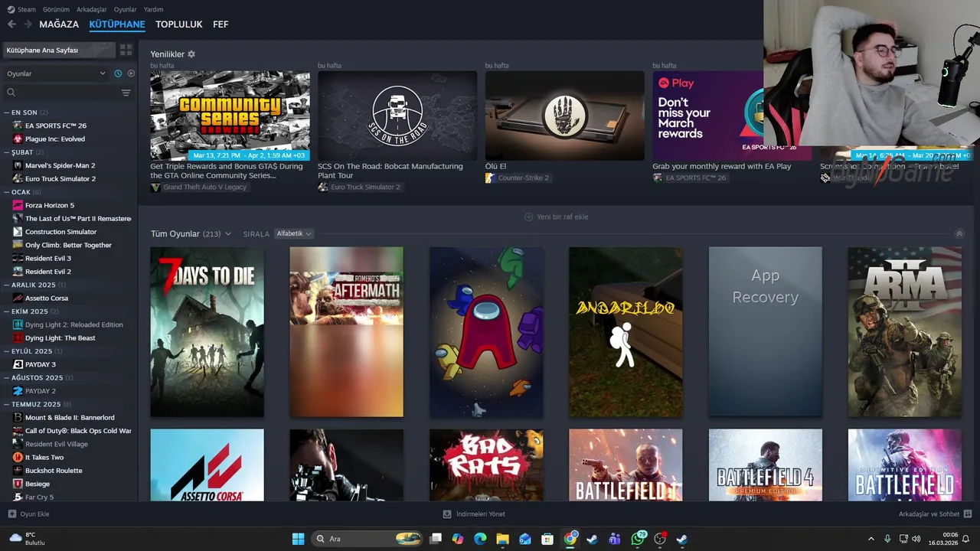This screenshot has width=980, height=551.
Task: Open File Explorer from the taskbar
Action: (502, 539)
